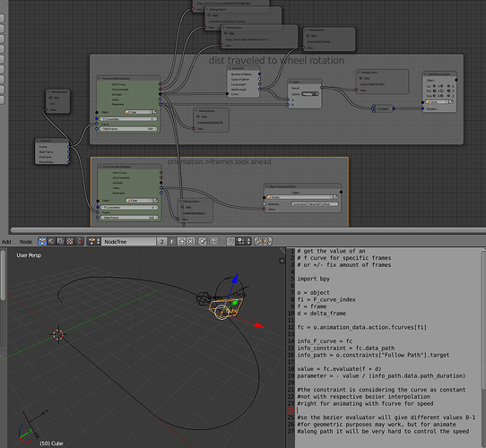Copy selected nodes with the copy icon
This screenshot has height=448, width=486.
click(258, 241)
